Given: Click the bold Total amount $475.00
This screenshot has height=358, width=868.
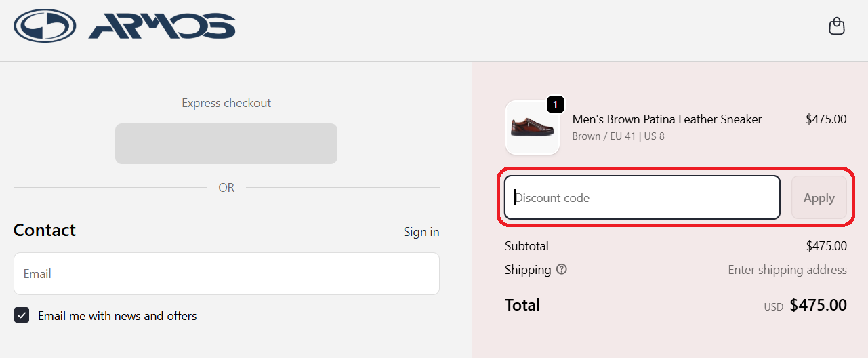Looking at the screenshot, I should tap(818, 305).
